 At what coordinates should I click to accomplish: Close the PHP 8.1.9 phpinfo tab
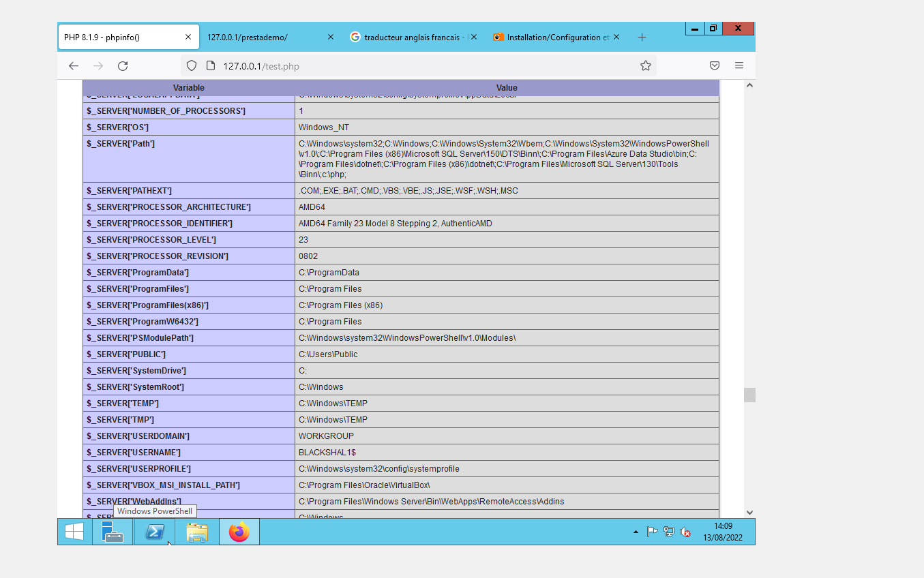(x=188, y=37)
